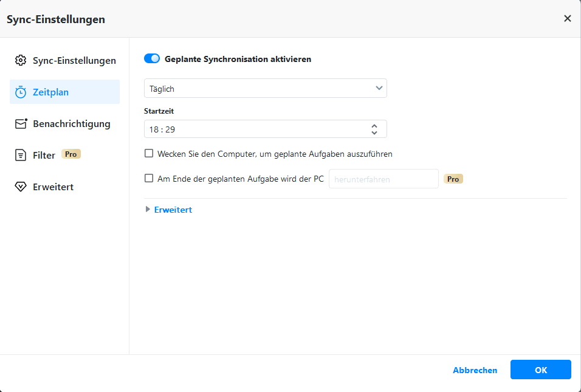Viewport: 581px width, 392px height.
Task: Open the Sync-Einstellungen sidebar tab
Action: pos(74,61)
